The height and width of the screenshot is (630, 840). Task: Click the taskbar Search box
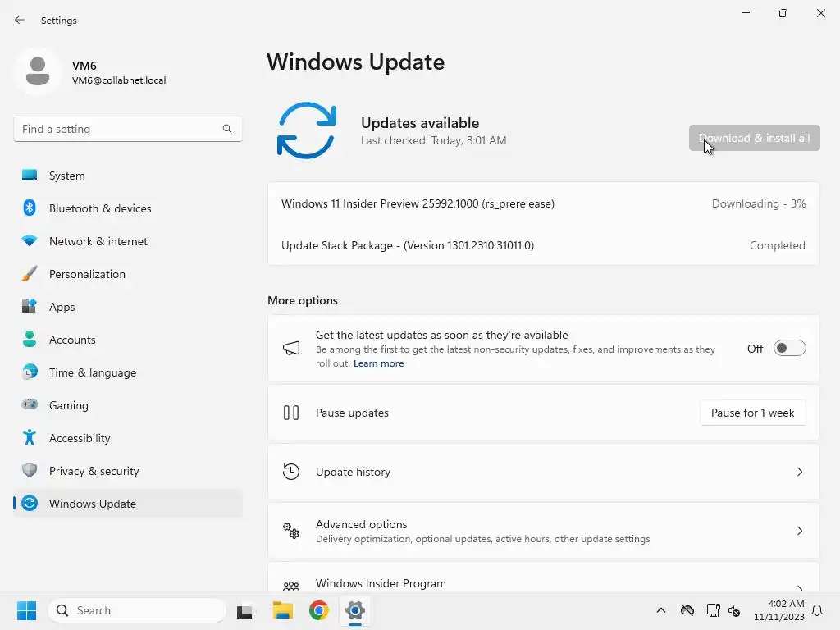coord(137,610)
